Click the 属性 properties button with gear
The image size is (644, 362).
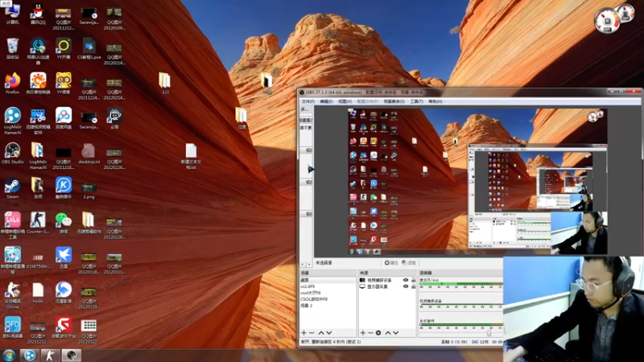pyautogui.click(x=391, y=263)
